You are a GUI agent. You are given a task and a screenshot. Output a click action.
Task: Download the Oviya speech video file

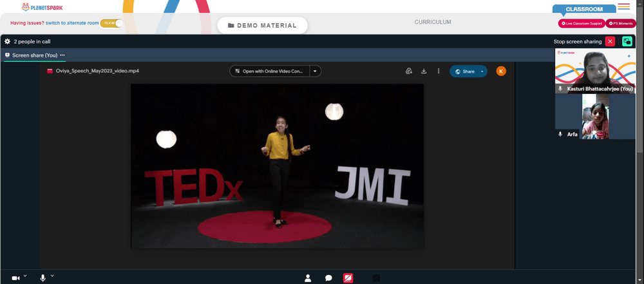(x=424, y=71)
